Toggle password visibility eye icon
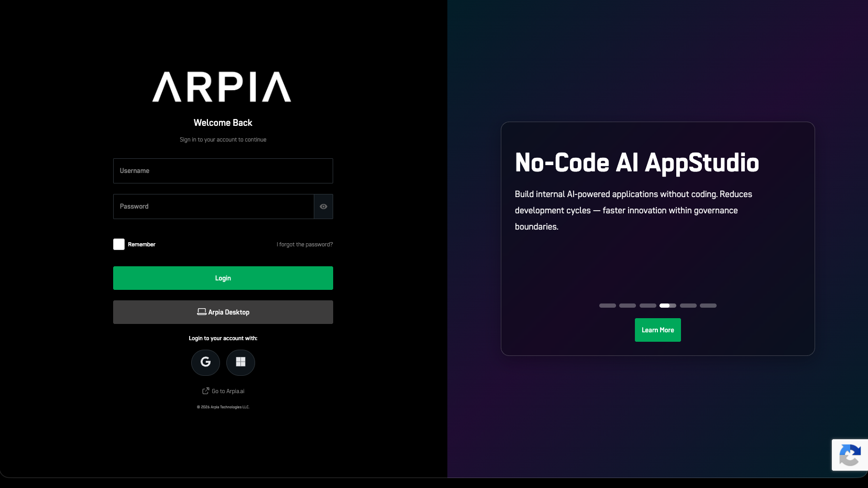The height and width of the screenshot is (488, 868). 324,207
